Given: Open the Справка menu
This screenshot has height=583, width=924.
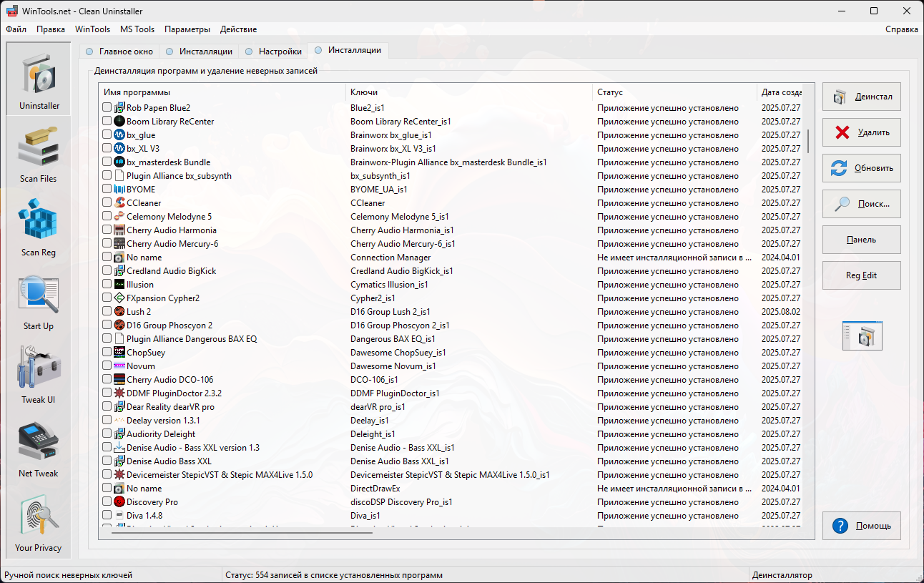Looking at the screenshot, I should coord(902,29).
